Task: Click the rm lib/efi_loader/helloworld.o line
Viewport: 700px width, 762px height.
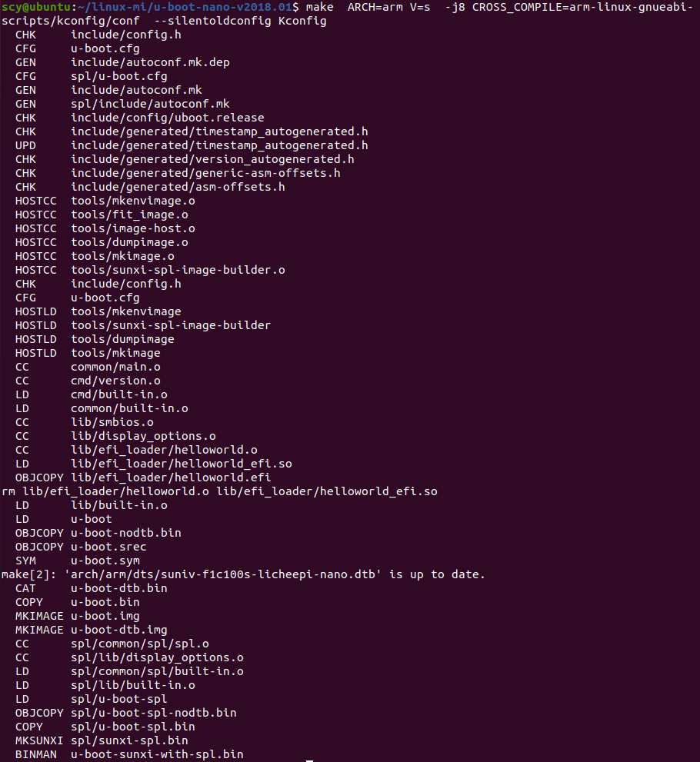Action: point(219,492)
